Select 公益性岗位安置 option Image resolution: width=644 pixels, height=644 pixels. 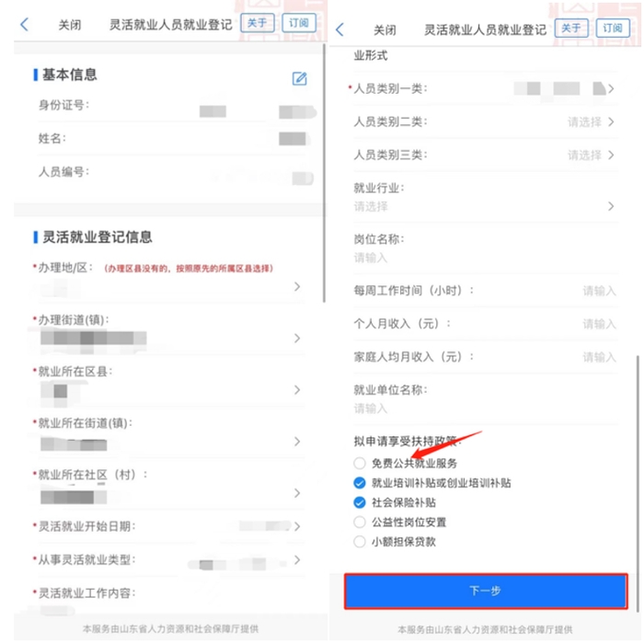point(360,522)
